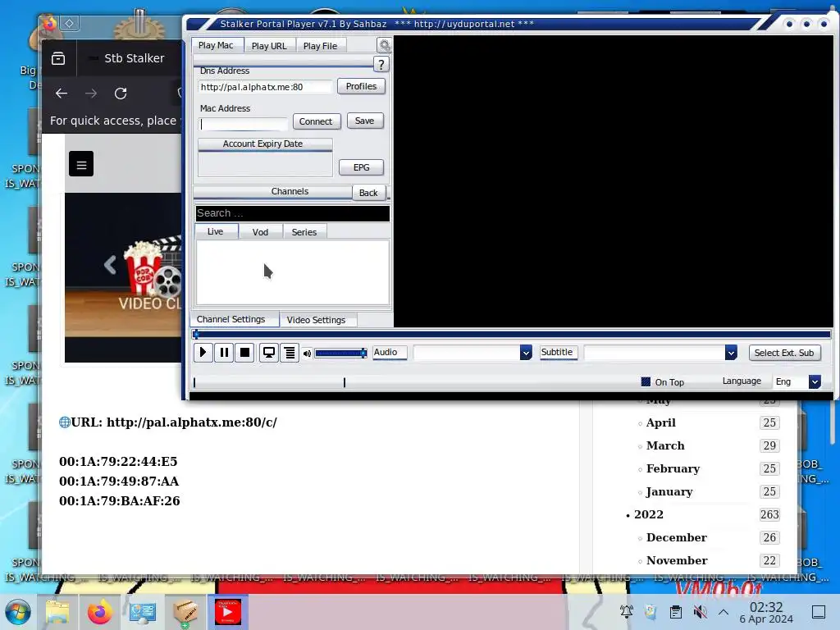The image size is (840, 630).
Task: Reload the browser page
Action: coord(121,94)
